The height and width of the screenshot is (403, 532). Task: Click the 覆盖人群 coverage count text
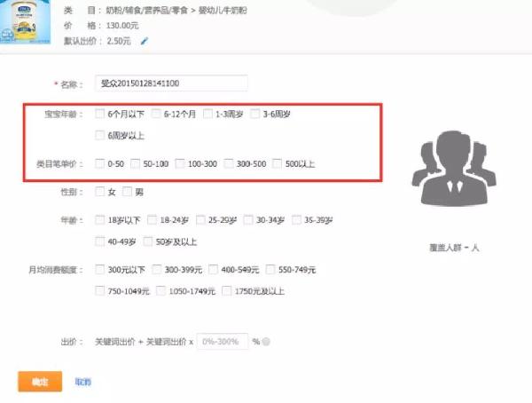click(454, 248)
